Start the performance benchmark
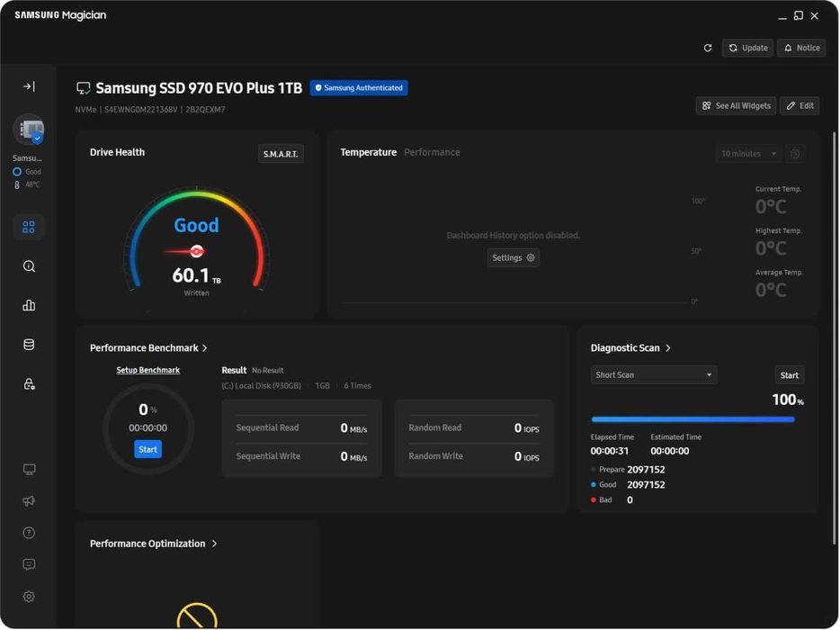This screenshot has height=630, width=840. (147, 449)
